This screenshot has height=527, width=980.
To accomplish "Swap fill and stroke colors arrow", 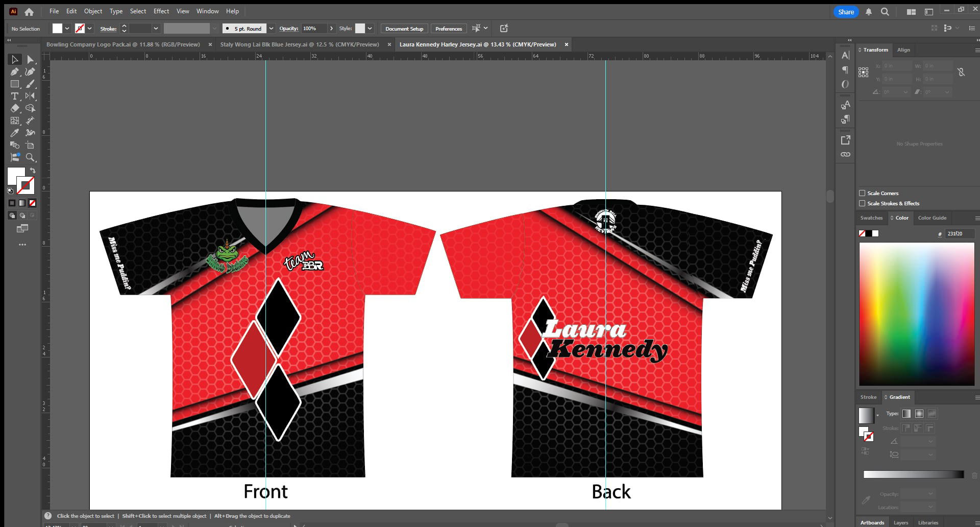I will 33,171.
